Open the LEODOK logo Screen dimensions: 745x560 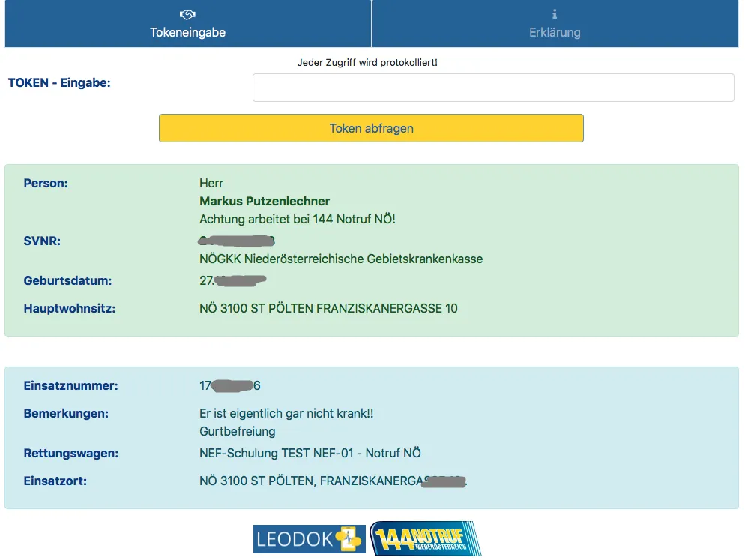point(309,539)
